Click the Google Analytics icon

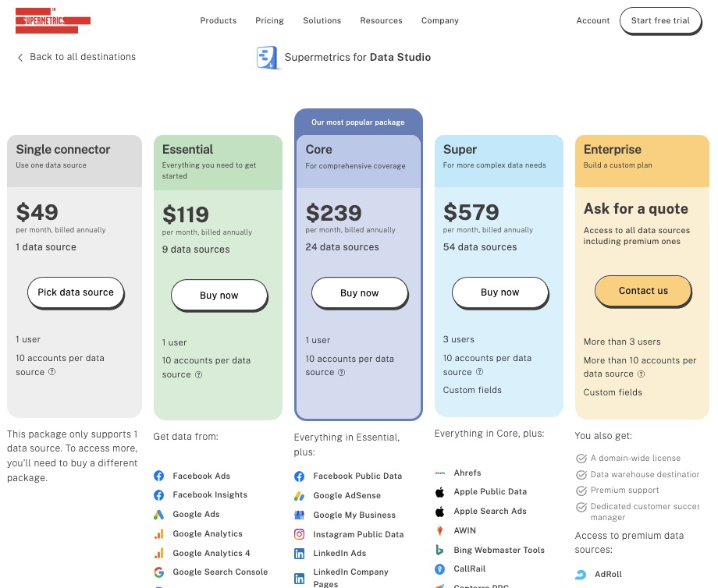point(159,534)
